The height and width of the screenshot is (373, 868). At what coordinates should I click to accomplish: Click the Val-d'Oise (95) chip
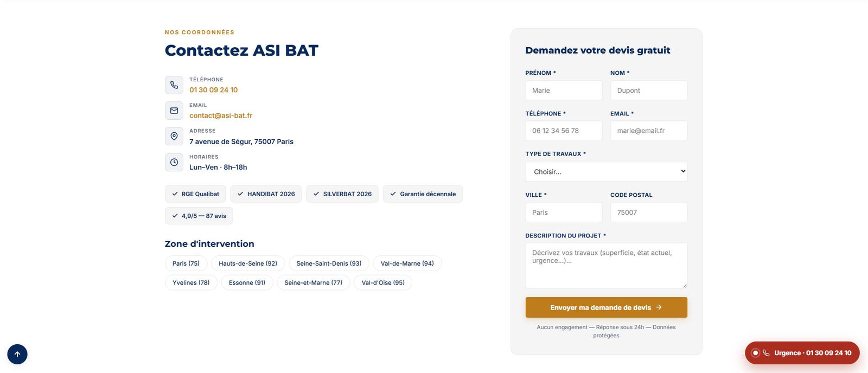383,282
